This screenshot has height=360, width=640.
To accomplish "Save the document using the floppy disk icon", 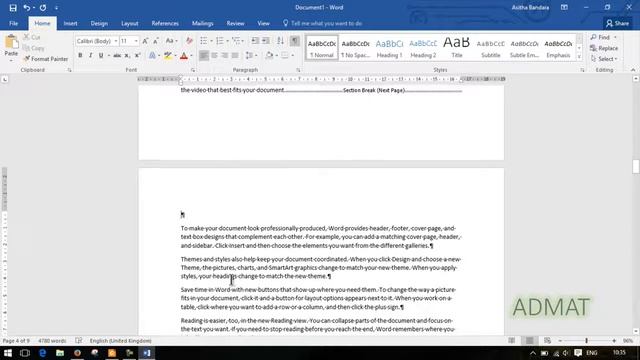I will (x=13, y=8).
